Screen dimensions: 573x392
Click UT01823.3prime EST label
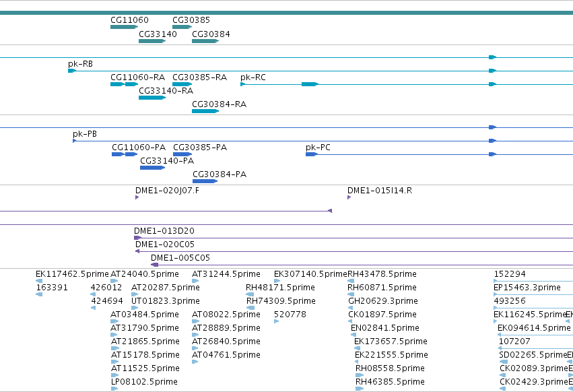pos(166,301)
